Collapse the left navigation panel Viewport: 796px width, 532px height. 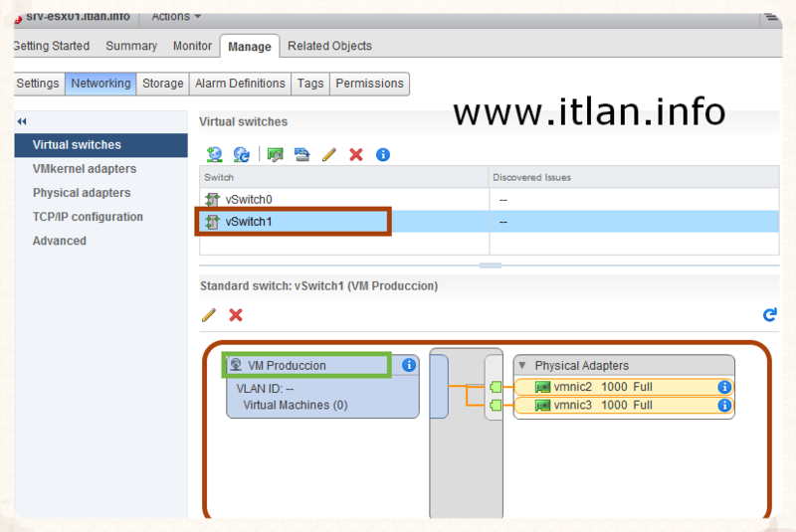pyautogui.click(x=22, y=121)
